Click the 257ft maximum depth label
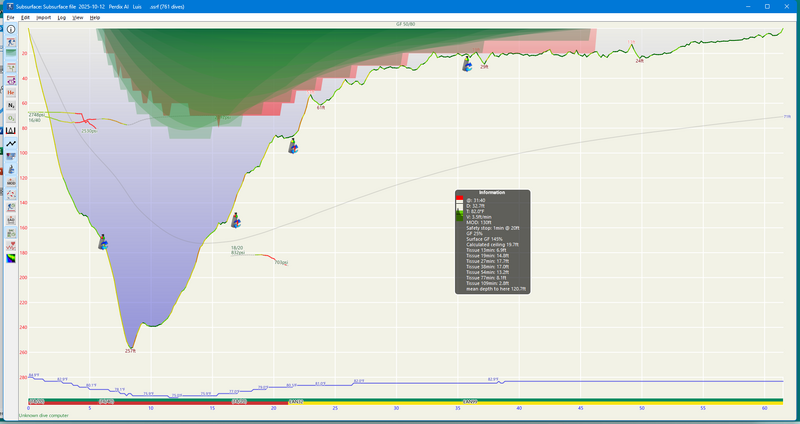The height and width of the screenshot is (424, 800). [x=130, y=351]
